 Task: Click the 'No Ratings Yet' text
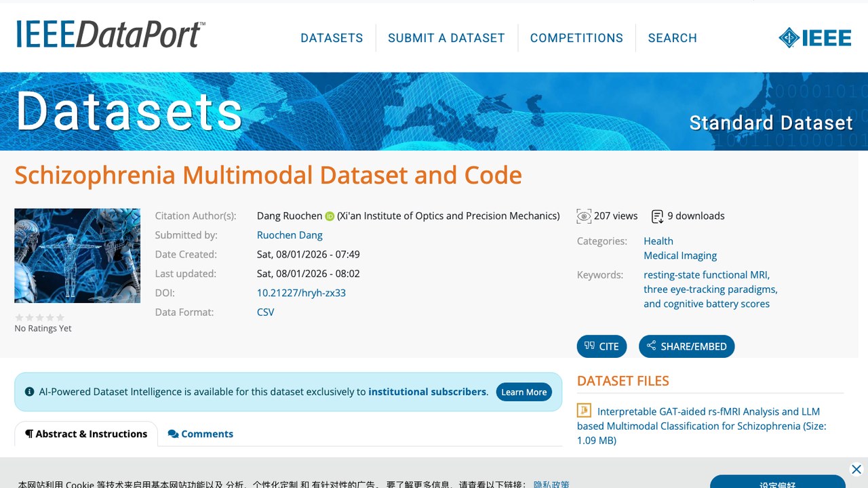(x=43, y=329)
